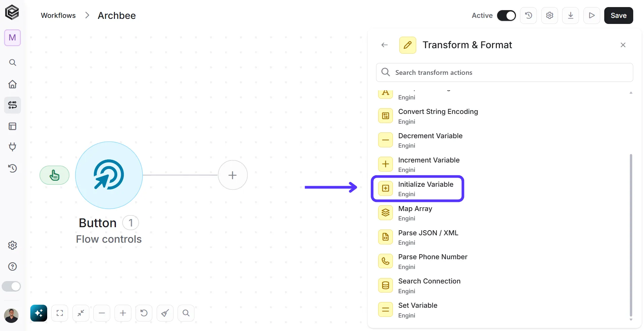The width and height of the screenshot is (644, 331).
Task: Open the layout/templates icon in sidebar
Action: coord(12,126)
